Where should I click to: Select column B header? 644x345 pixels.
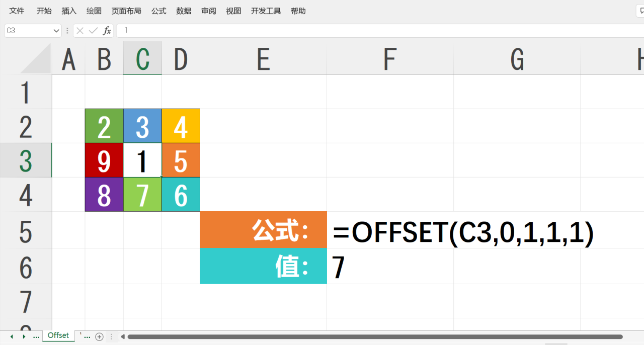point(104,59)
